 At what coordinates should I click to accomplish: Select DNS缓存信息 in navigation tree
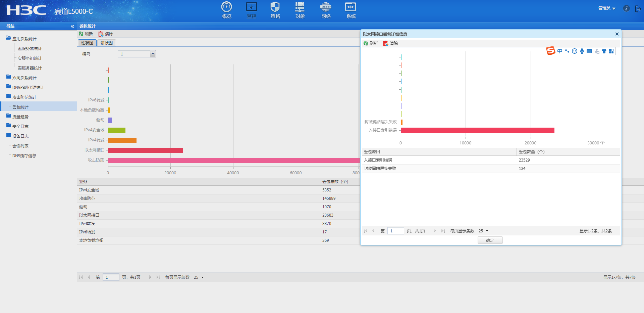24,156
